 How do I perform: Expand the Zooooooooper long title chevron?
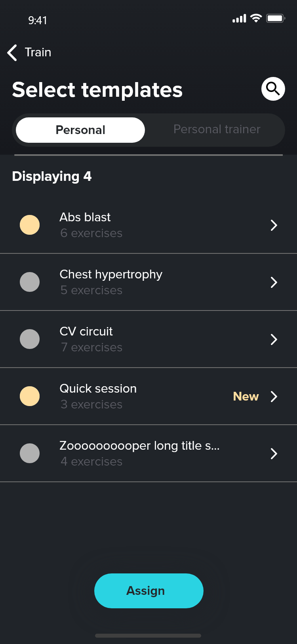tap(274, 454)
